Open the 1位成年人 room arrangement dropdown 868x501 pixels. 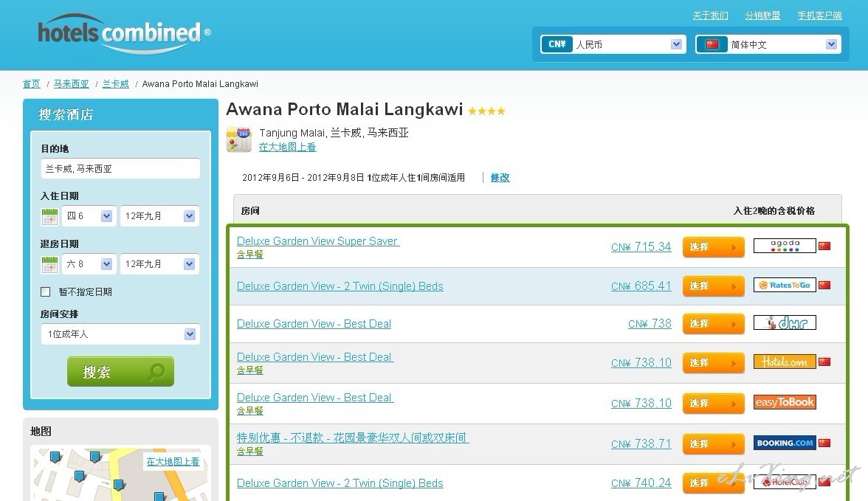pyautogui.click(x=120, y=334)
